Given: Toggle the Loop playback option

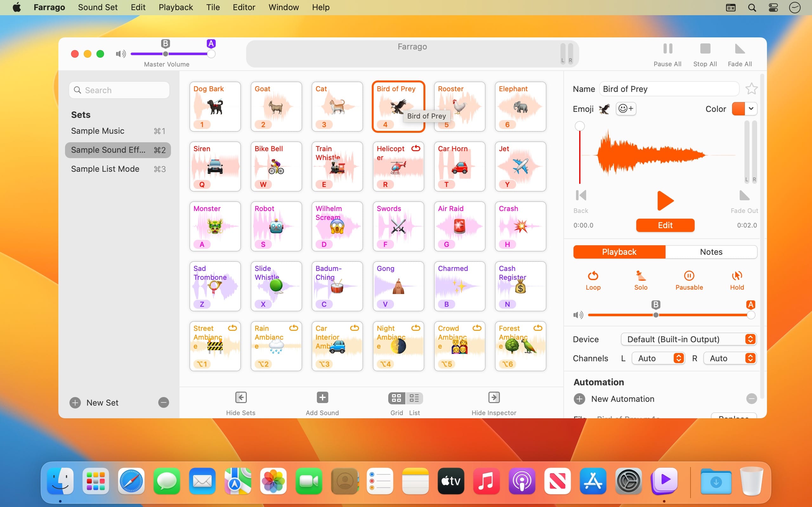Looking at the screenshot, I should click(x=593, y=276).
